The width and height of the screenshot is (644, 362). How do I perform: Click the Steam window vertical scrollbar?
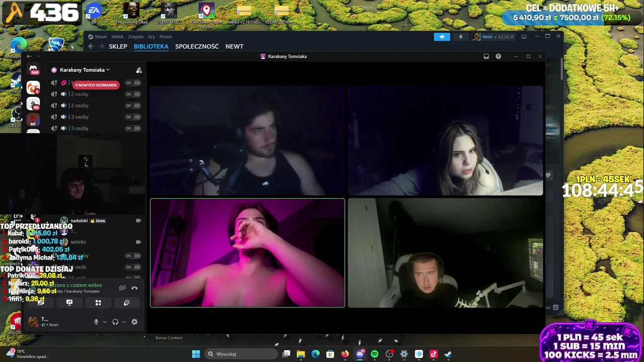pyautogui.click(x=561, y=69)
